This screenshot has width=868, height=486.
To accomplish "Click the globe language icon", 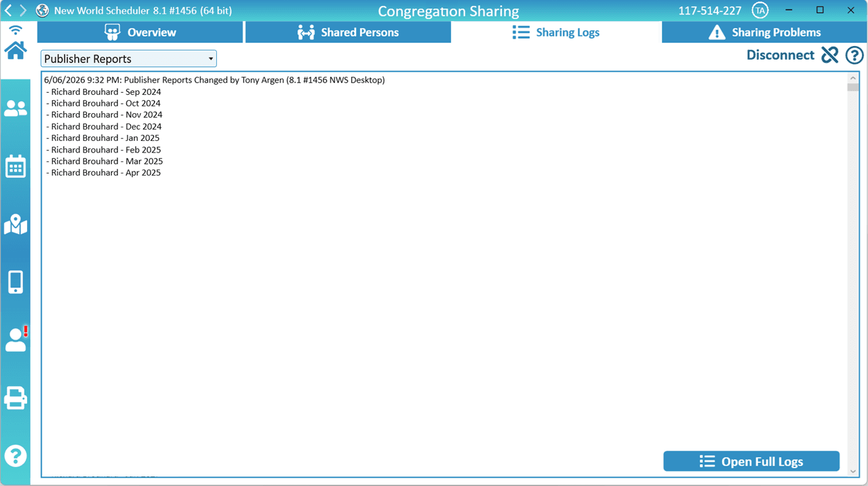I will click(x=42, y=11).
